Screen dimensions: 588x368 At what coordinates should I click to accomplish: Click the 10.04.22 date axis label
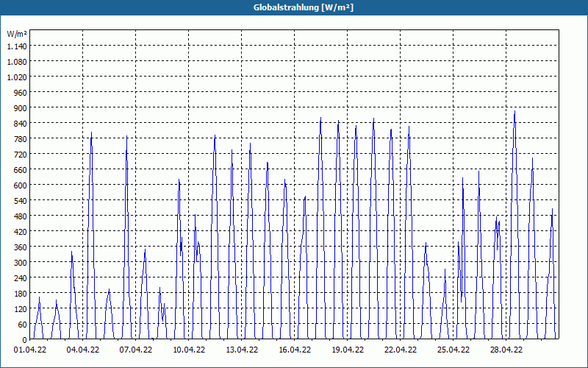tap(189, 350)
